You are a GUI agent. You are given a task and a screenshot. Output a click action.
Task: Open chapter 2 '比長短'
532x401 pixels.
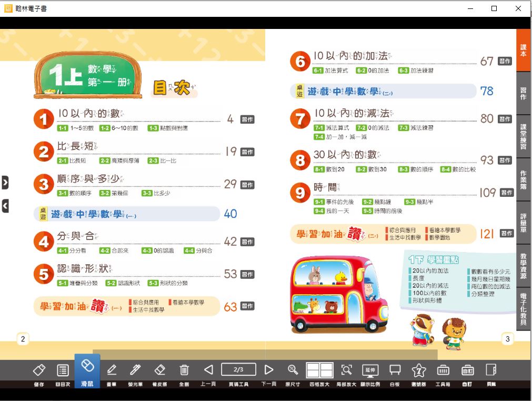[x=77, y=146]
